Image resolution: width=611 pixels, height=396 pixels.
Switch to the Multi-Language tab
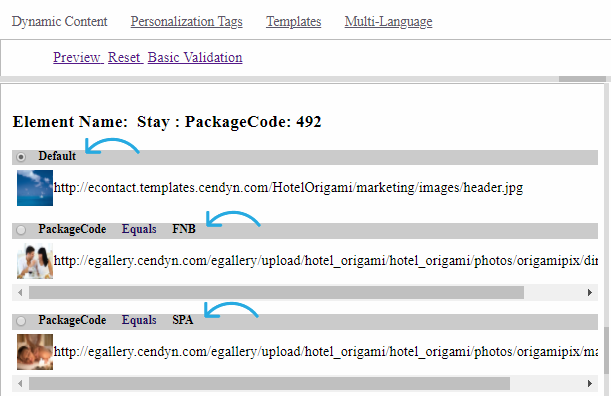[x=388, y=21]
